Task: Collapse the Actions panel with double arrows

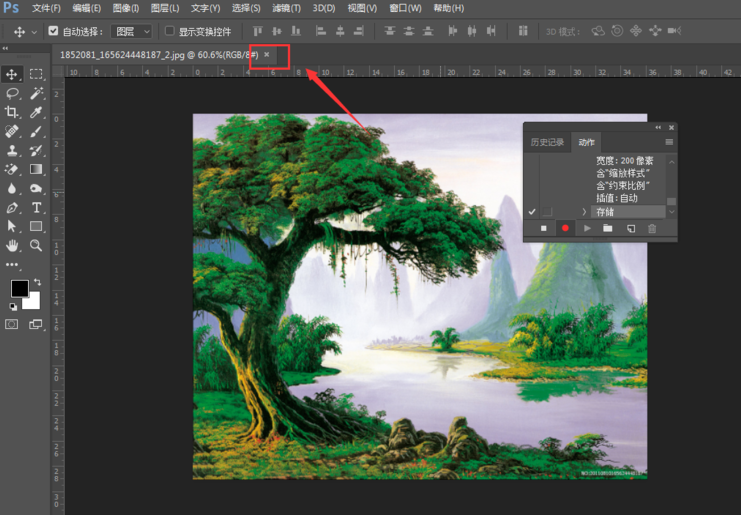Action: pos(658,127)
